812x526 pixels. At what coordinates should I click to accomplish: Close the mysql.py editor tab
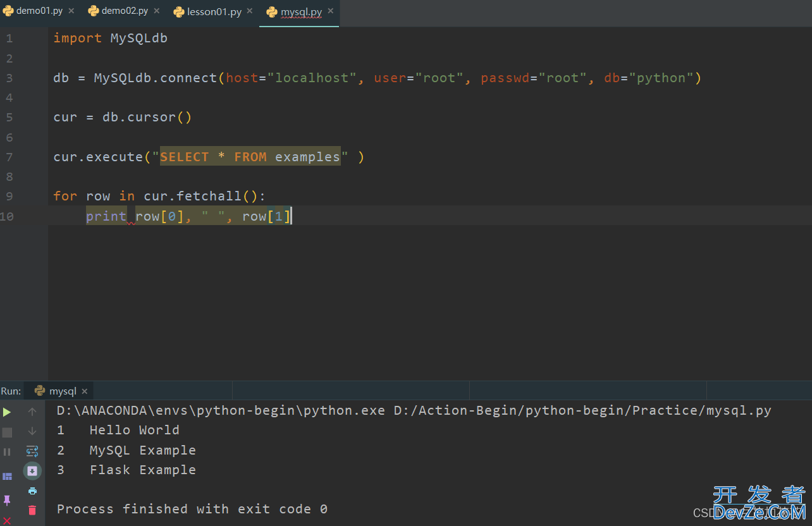331,11
